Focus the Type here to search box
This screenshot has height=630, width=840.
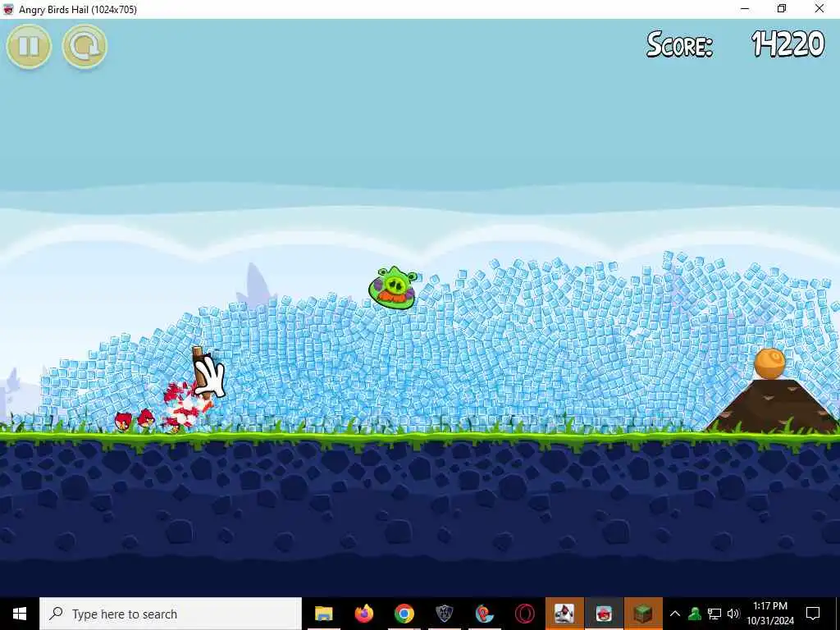pyautogui.click(x=171, y=614)
